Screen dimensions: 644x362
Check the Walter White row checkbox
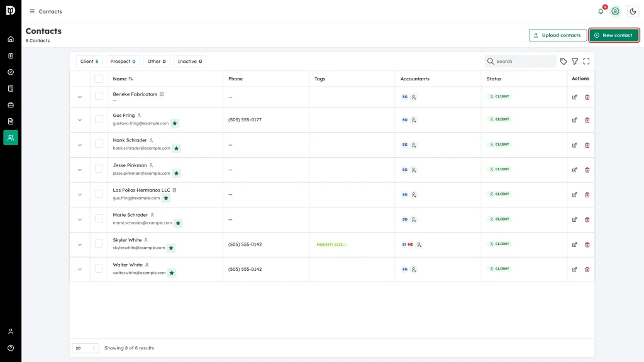point(99,268)
